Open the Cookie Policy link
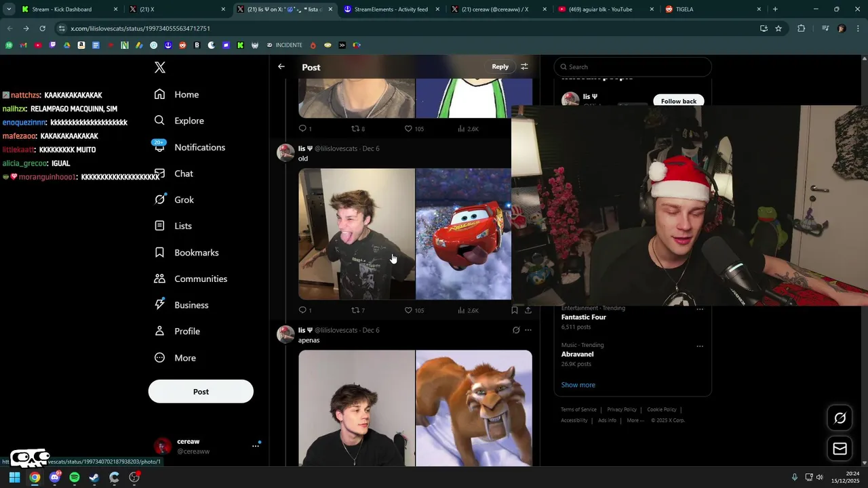 pos(662,409)
